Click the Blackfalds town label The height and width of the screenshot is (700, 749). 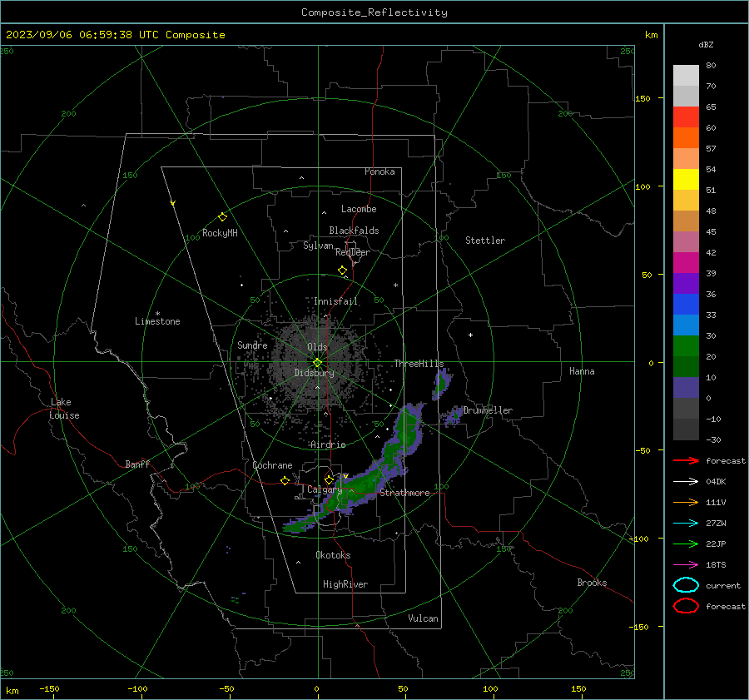click(x=354, y=231)
